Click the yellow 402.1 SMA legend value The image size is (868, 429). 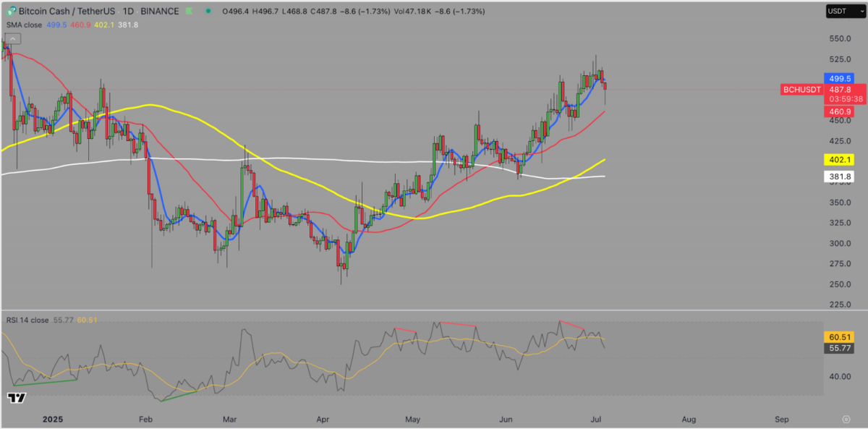click(x=104, y=25)
